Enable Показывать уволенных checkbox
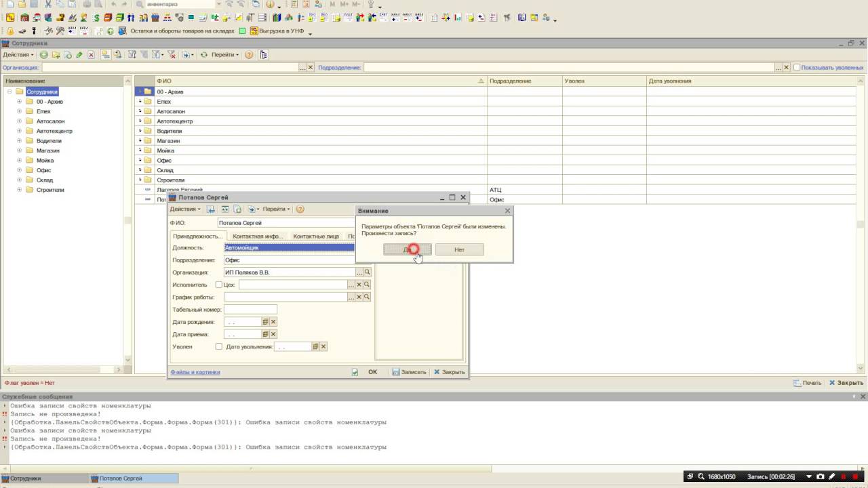Screen dimensions: 868x488 coord(797,67)
